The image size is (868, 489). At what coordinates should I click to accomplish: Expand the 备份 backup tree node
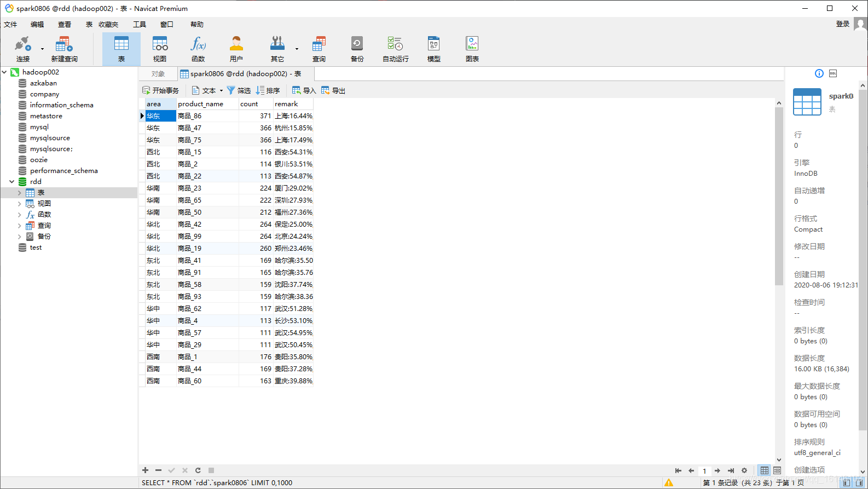(20, 237)
